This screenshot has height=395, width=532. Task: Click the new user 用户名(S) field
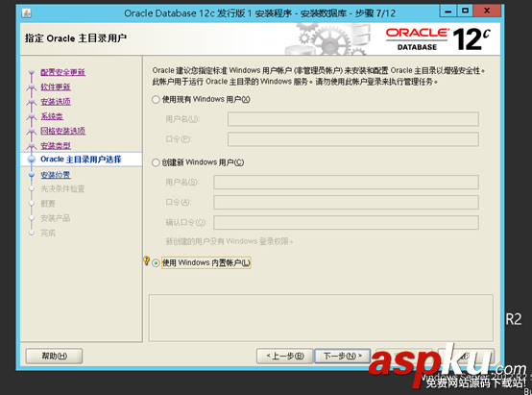[346, 183]
